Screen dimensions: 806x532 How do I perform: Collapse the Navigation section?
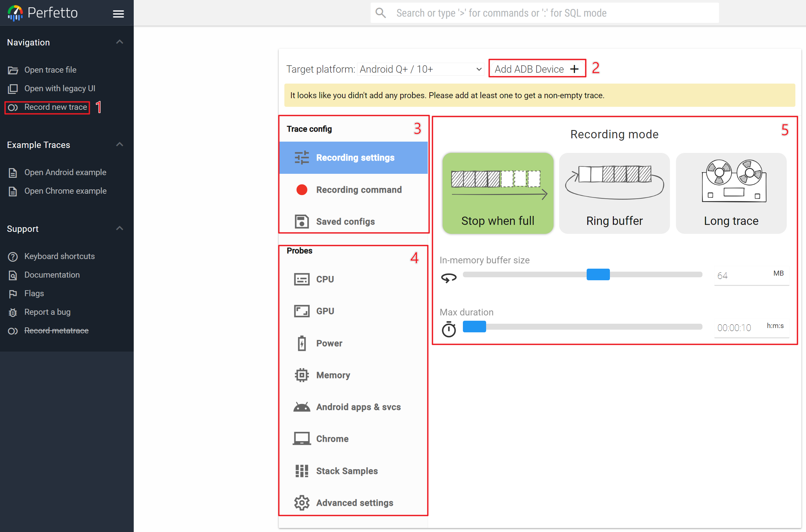119,42
